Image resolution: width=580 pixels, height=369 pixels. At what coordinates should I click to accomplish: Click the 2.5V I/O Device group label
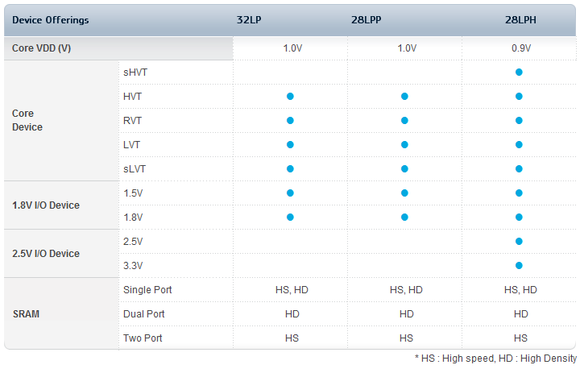[46, 254]
